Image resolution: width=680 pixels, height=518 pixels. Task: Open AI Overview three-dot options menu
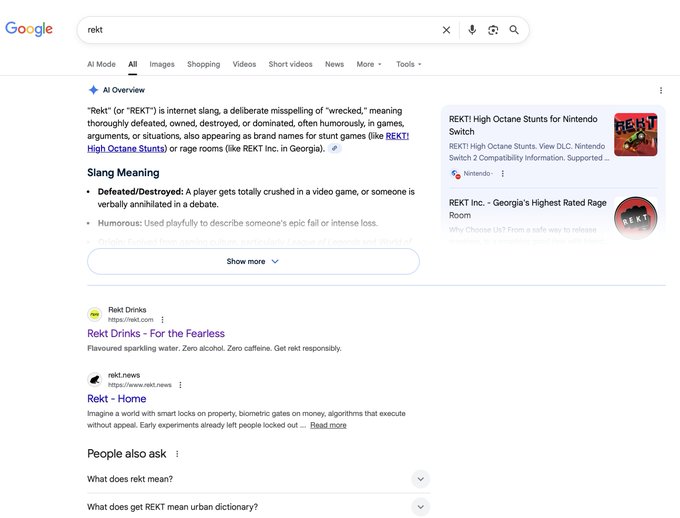tap(661, 90)
